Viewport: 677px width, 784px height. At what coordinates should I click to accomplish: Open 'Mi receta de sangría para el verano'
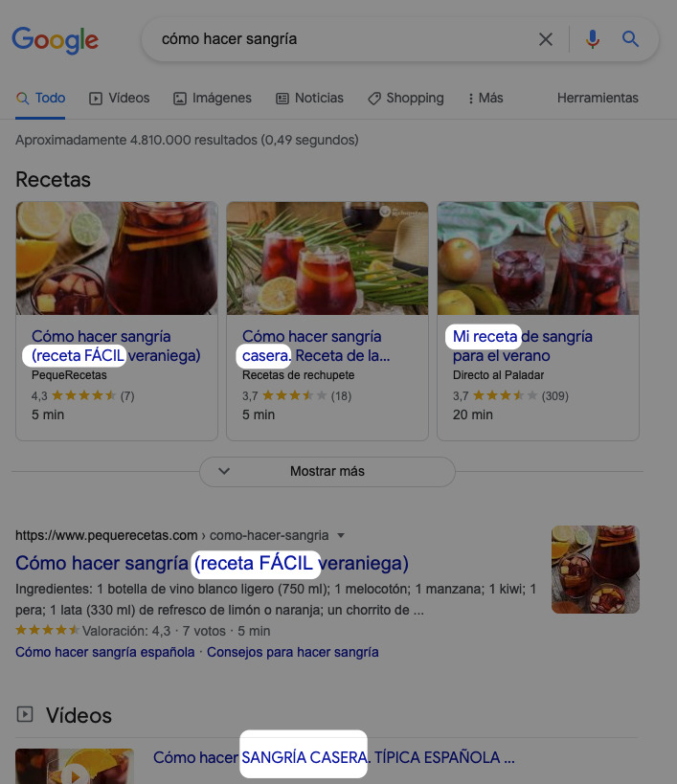(523, 346)
